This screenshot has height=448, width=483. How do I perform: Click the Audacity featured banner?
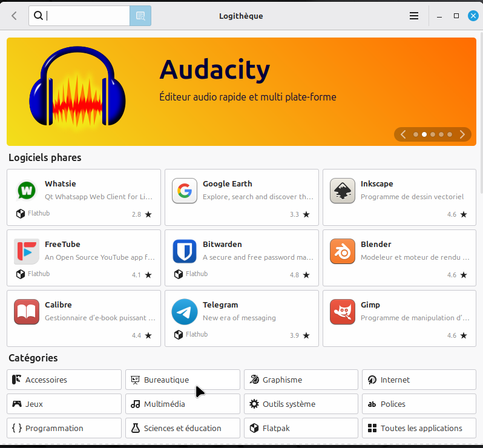[242, 91]
